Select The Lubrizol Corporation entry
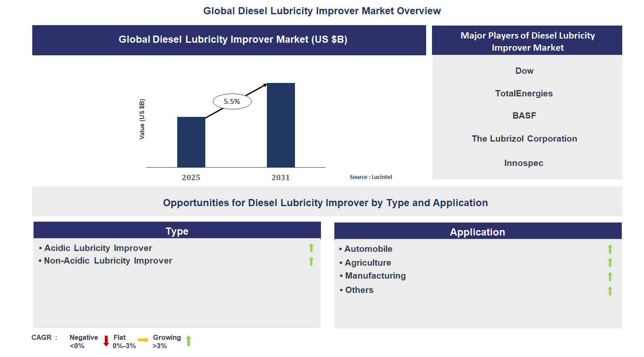This screenshot has width=644, height=357. 524,139
